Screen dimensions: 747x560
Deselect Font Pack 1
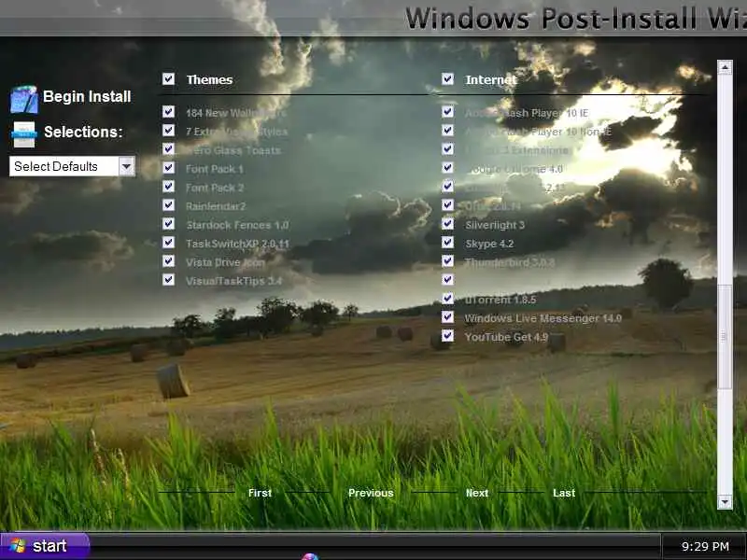(168, 168)
